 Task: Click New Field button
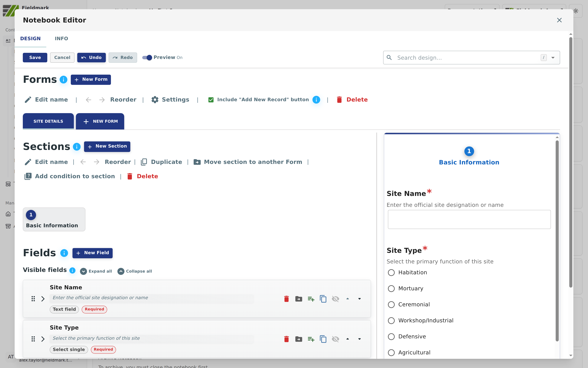pyautogui.click(x=93, y=253)
